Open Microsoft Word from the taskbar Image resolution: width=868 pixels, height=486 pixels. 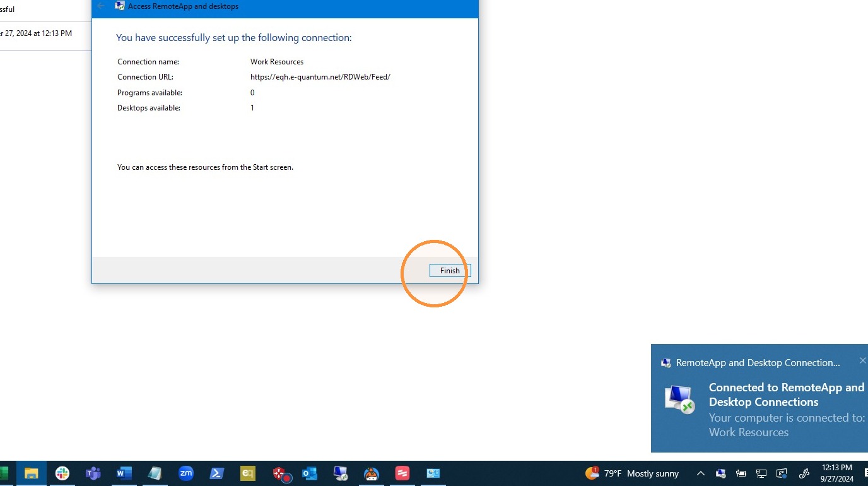click(x=124, y=473)
